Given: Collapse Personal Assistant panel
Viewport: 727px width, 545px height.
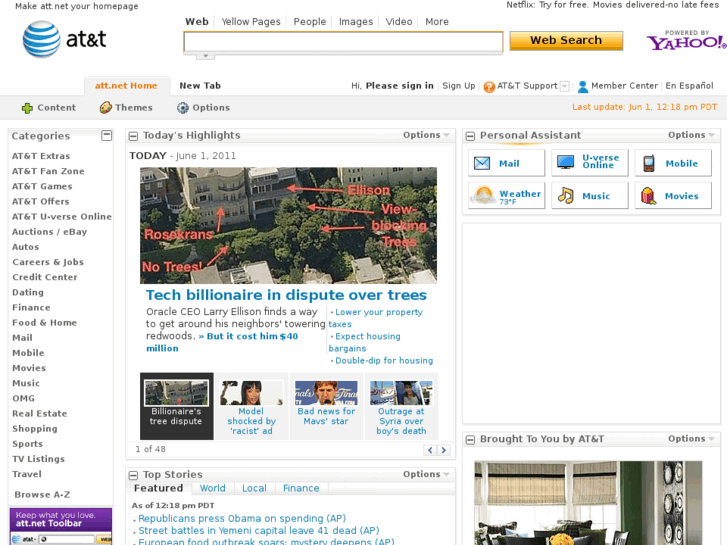Looking at the screenshot, I should click(470, 136).
